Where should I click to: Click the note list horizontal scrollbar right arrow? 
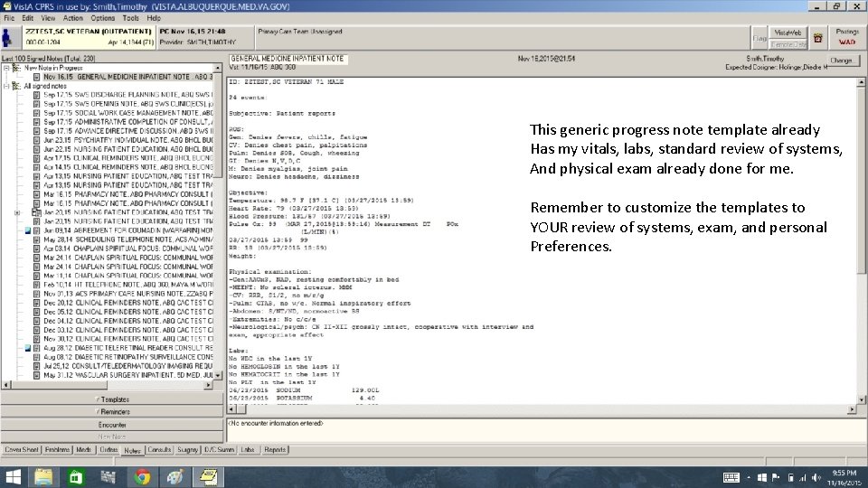(208, 385)
